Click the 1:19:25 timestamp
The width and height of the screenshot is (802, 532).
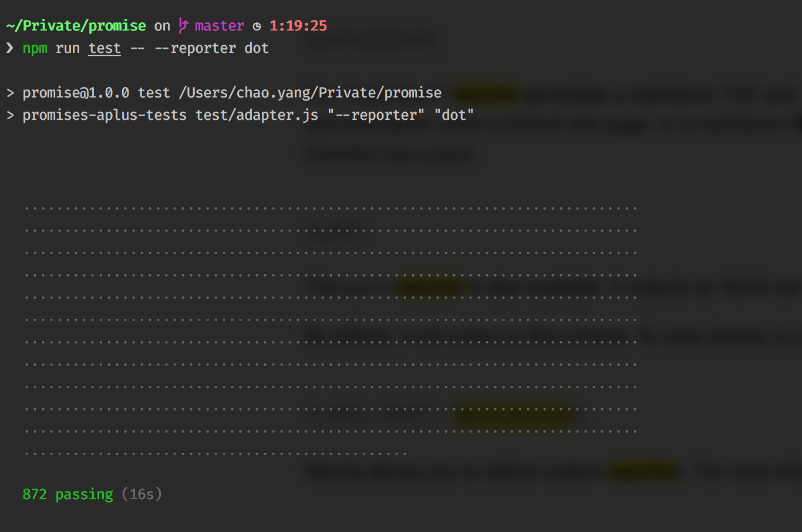(x=298, y=26)
